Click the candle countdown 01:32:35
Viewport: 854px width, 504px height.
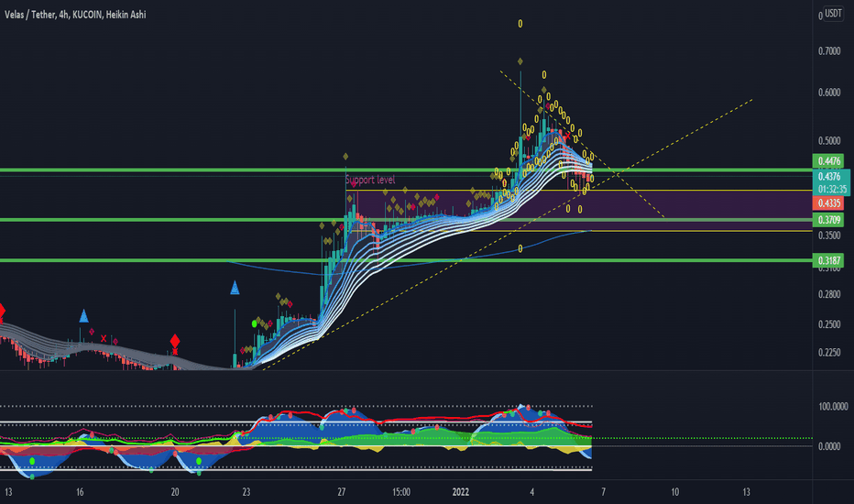click(x=832, y=189)
